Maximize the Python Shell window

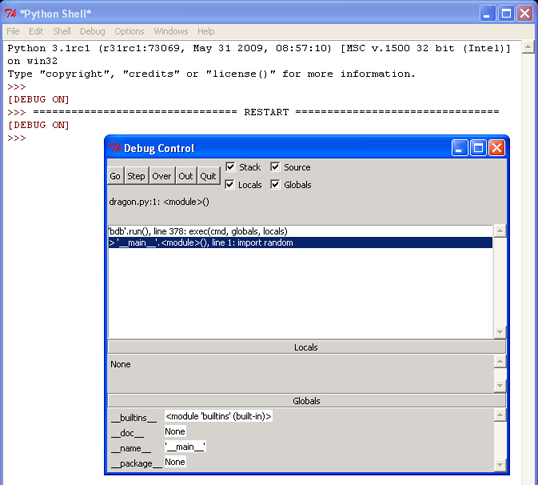pos(506,14)
